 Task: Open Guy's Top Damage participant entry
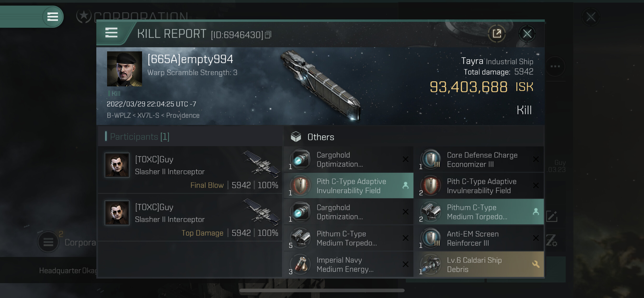pyautogui.click(x=190, y=217)
